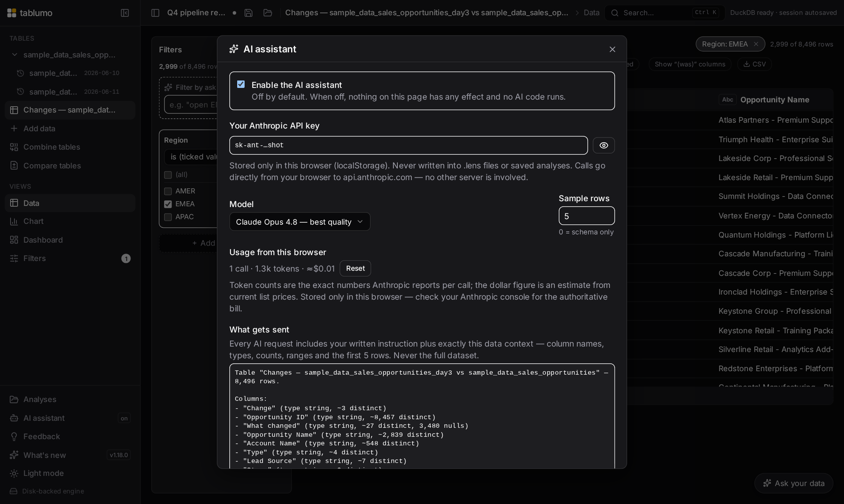Click the Abc type badge on Opportunity Name
Viewport: 844px width, 504px height.
(x=728, y=100)
